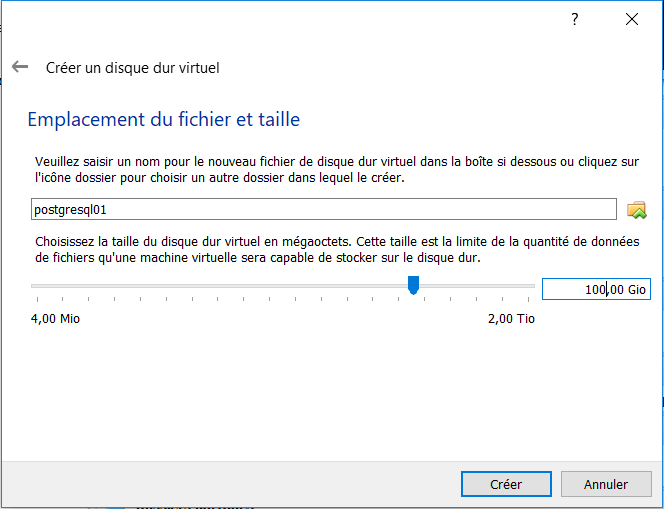
Task: Click the 'Veuillez saisir un nom' instruction text
Action: tap(337, 169)
